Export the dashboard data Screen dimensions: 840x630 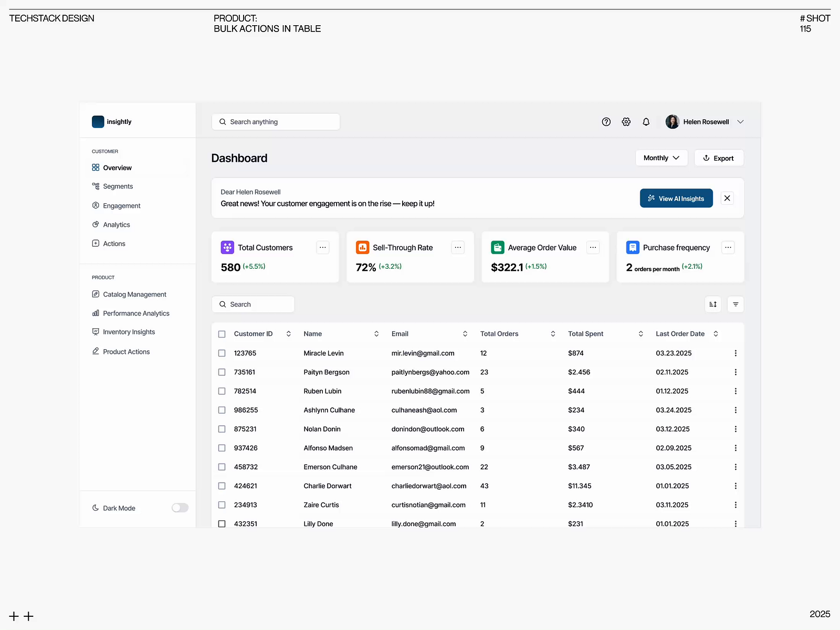(x=719, y=157)
